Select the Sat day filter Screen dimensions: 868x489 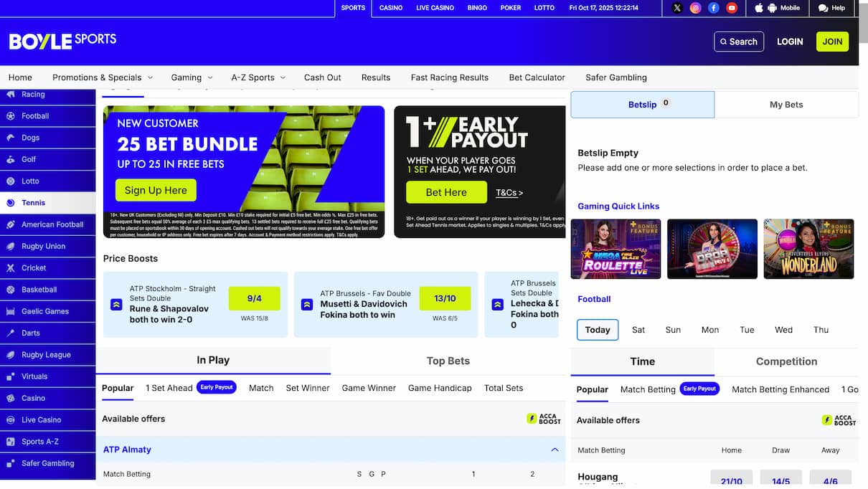638,329
